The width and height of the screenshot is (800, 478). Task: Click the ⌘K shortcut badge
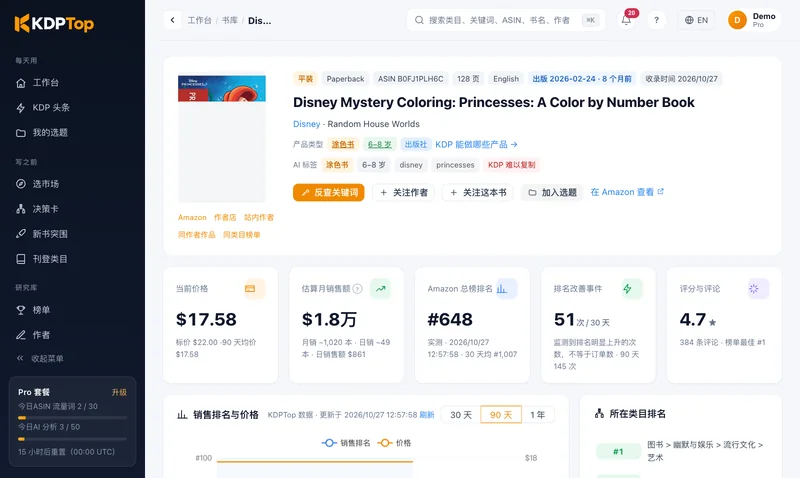point(590,20)
